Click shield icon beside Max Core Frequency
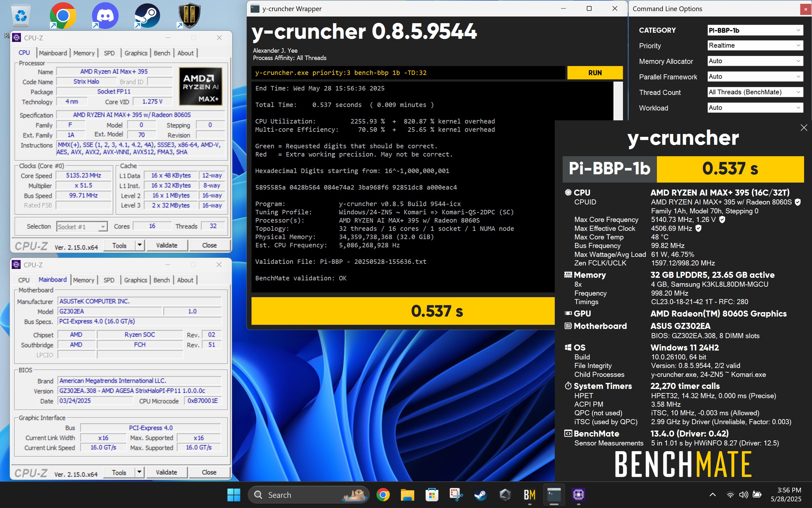The image size is (812, 508). click(723, 219)
